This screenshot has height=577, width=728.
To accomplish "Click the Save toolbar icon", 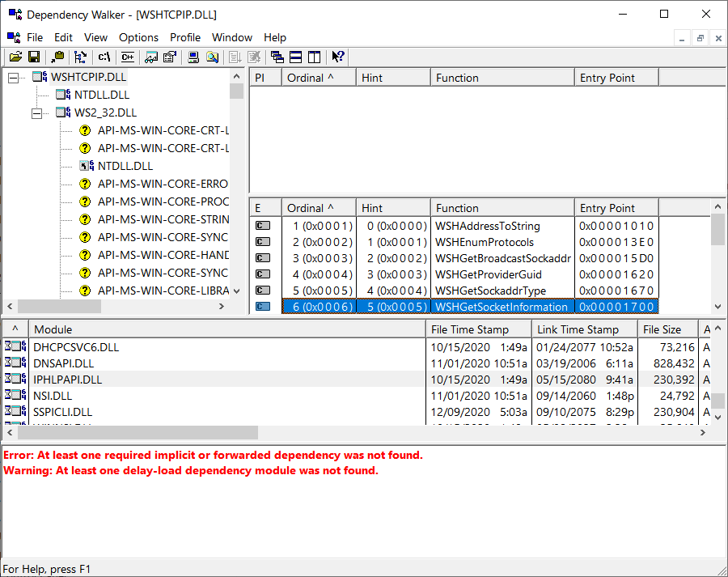I will pyautogui.click(x=34, y=57).
